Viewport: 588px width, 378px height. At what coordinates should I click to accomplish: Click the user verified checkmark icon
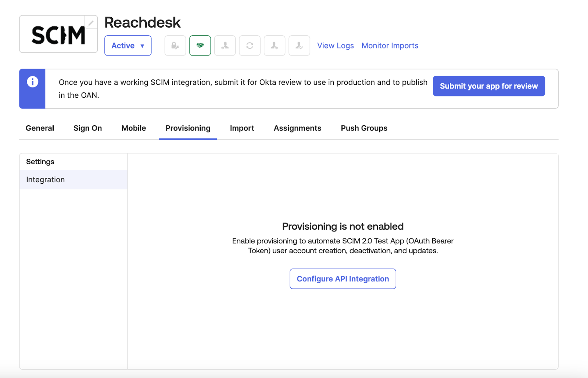(x=299, y=45)
